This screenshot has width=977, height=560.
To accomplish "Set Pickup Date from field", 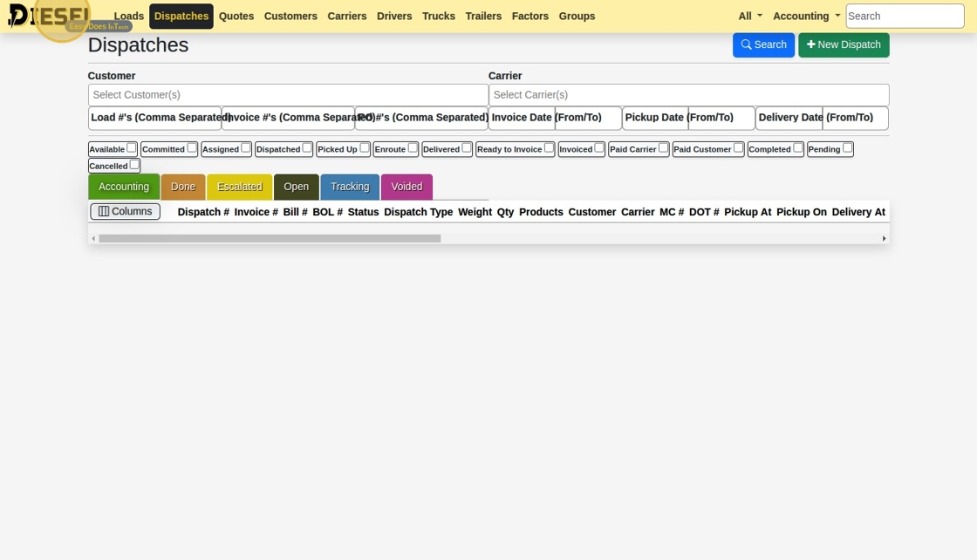I will [655, 118].
